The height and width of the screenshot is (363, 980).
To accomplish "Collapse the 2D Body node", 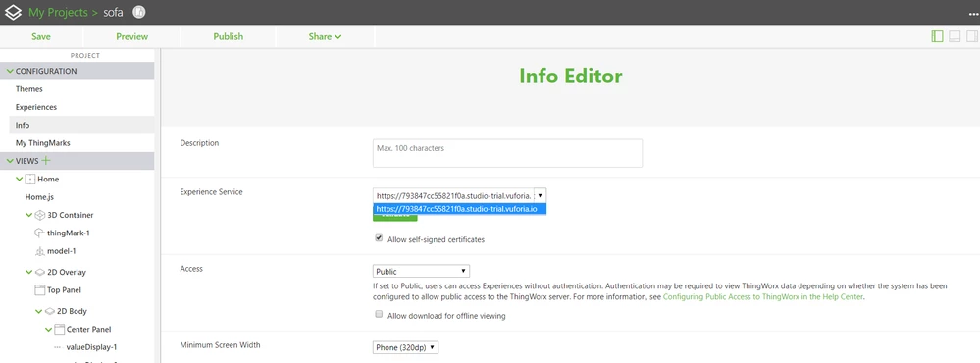I will point(39,312).
